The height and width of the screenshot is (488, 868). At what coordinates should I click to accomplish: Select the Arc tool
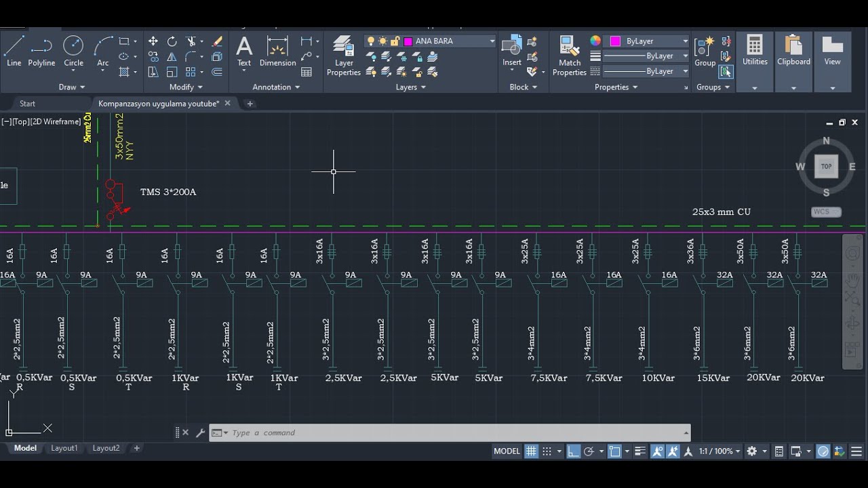(103, 51)
